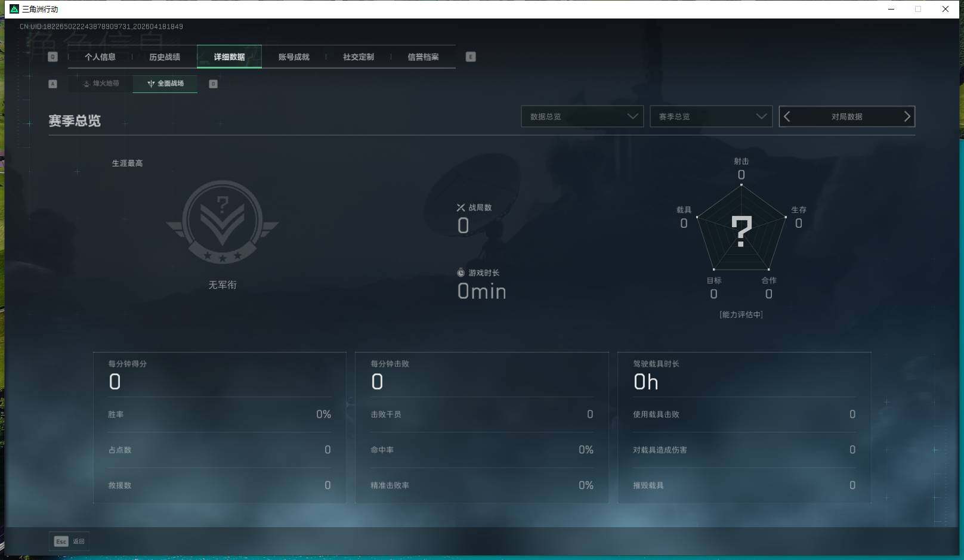Click the 射击 radar label

coord(741,162)
